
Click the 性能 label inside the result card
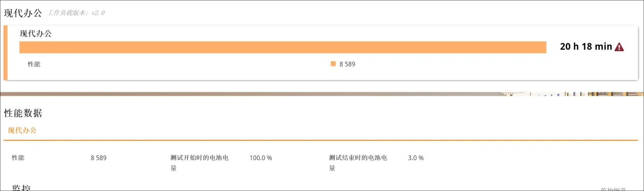(x=34, y=64)
